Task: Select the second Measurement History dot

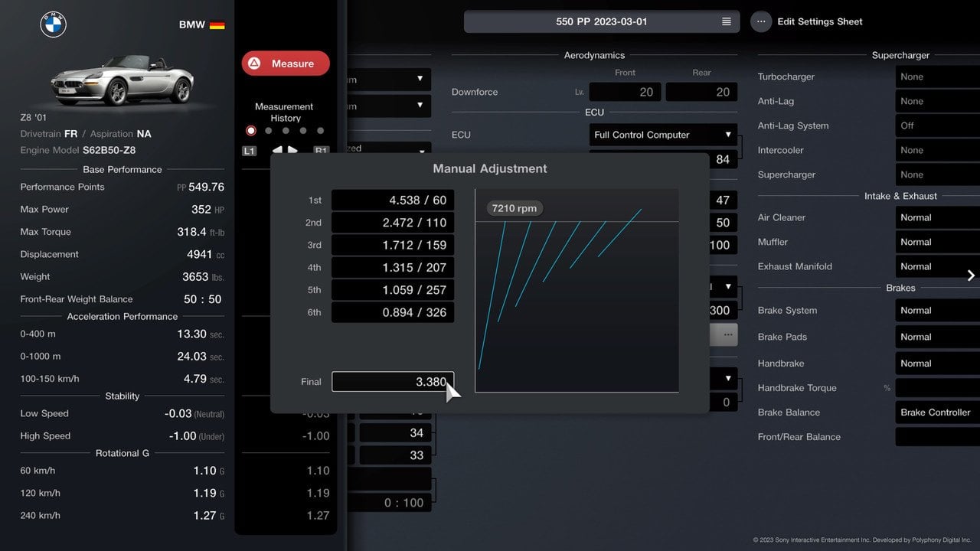Action: (268, 131)
